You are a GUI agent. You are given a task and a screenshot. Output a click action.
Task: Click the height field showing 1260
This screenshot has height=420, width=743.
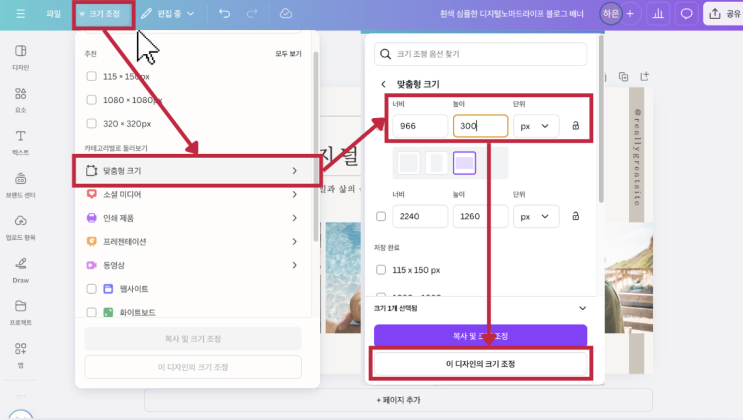[480, 217]
